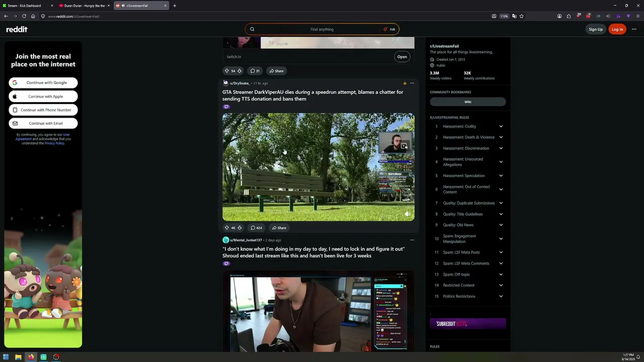The image size is (644, 362).
Task: Open u/Mental_Junket137 user profile
Action: (x=246, y=240)
